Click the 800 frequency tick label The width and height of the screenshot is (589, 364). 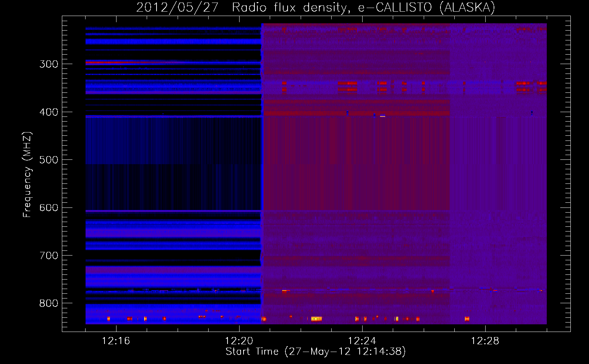[49, 303]
